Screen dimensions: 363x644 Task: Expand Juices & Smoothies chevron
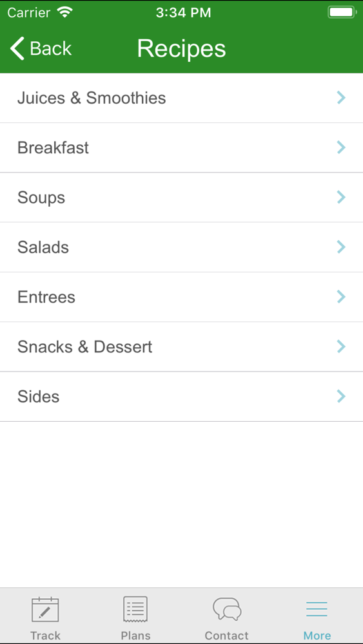click(x=341, y=98)
